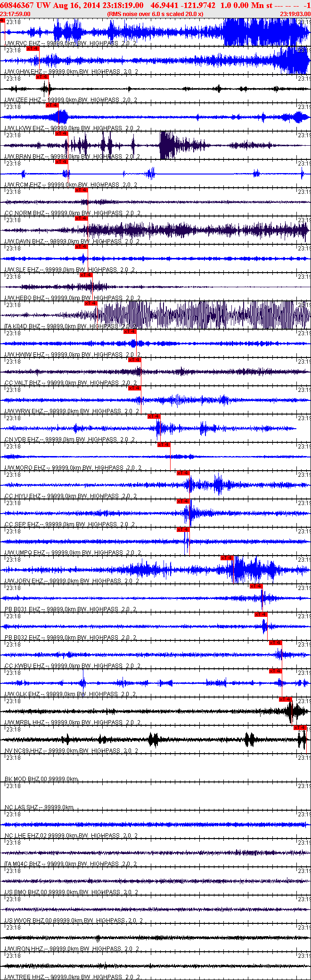Click the pick marker on UW.HWIW trace
The height and width of the screenshot is (980, 311).
(x=130, y=332)
